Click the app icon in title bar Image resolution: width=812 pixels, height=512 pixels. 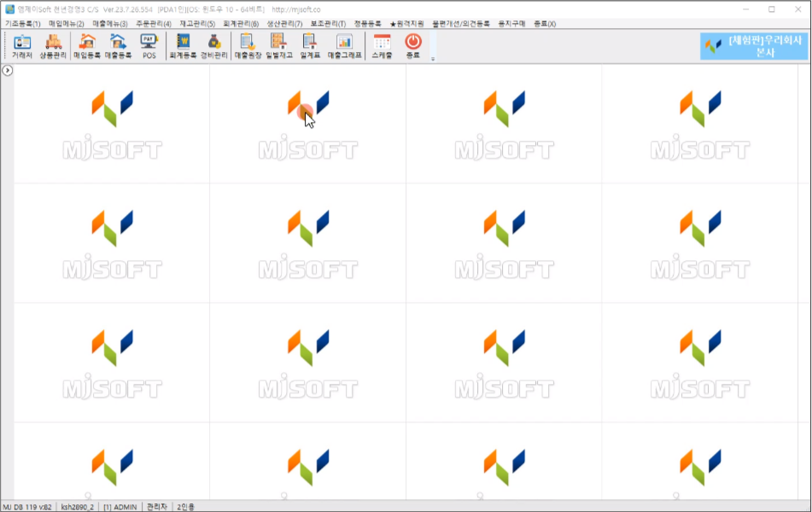pyautogui.click(x=10, y=9)
